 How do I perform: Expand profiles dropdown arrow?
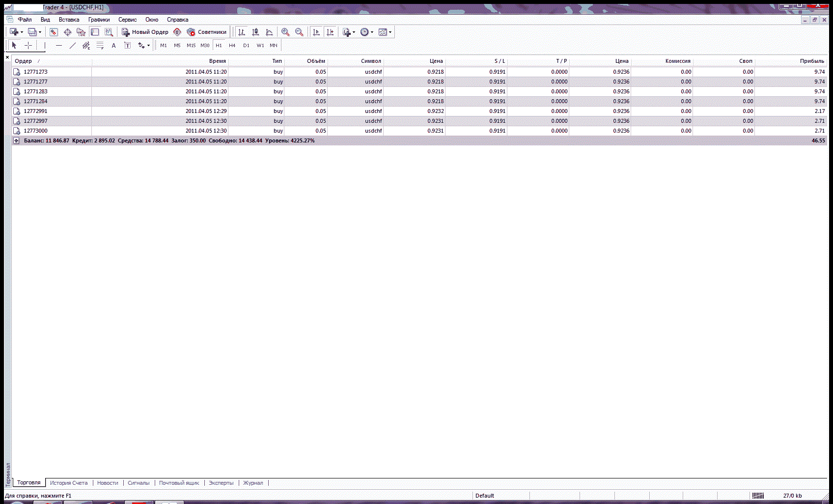tap(40, 32)
